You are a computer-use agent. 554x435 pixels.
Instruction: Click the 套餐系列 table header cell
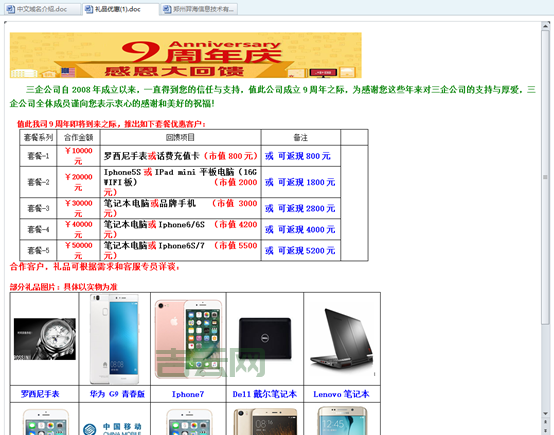point(38,137)
